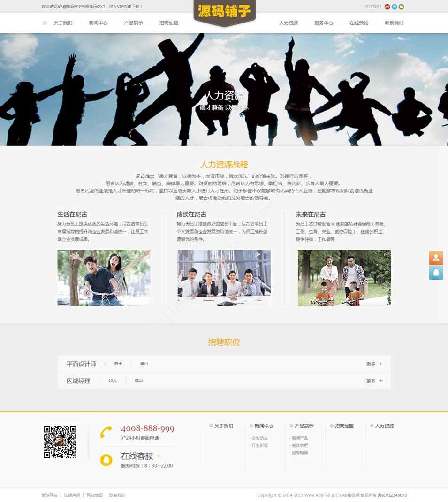Open footer 企业动态 link
This screenshot has height=502, width=448.
pyautogui.click(x=259, y=438)
